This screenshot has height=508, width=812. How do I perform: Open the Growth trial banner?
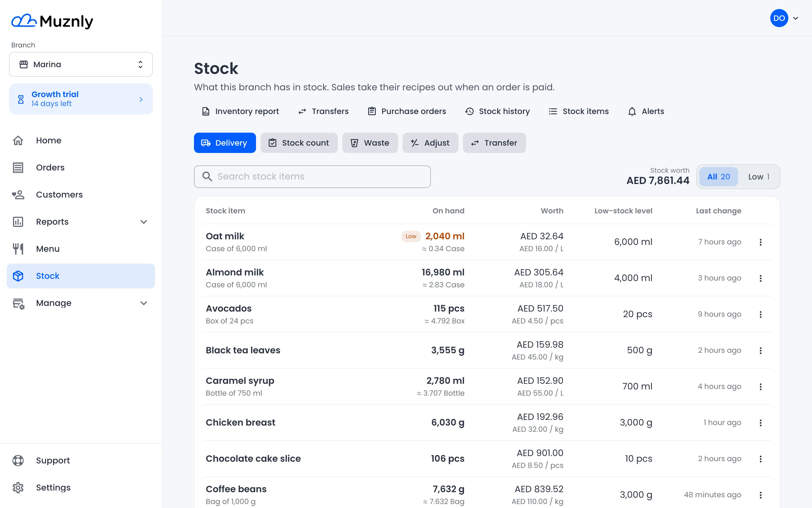point(81,99)
